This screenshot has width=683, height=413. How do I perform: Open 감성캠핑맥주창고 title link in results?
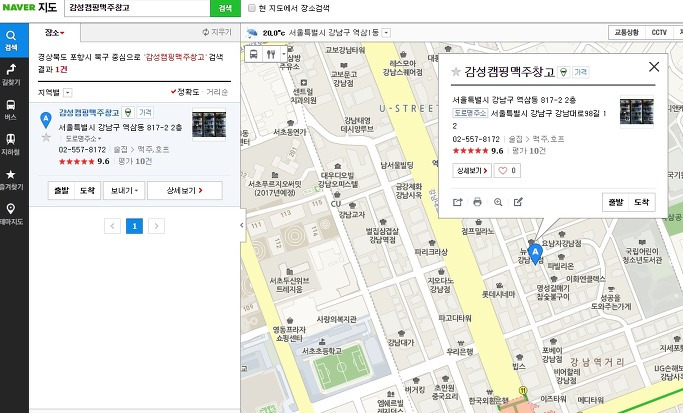click(89, 112)
